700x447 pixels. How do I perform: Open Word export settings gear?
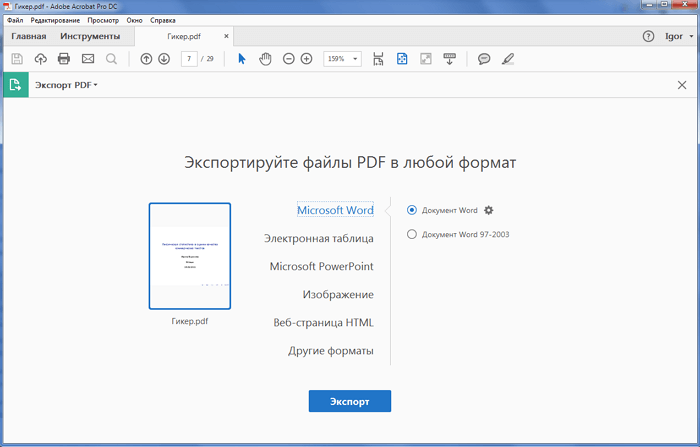[489, 210]
